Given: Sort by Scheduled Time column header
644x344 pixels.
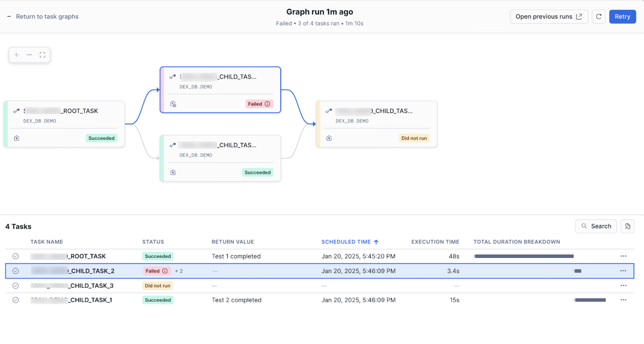Looking at the screenshot, I should tap(346, 242).
